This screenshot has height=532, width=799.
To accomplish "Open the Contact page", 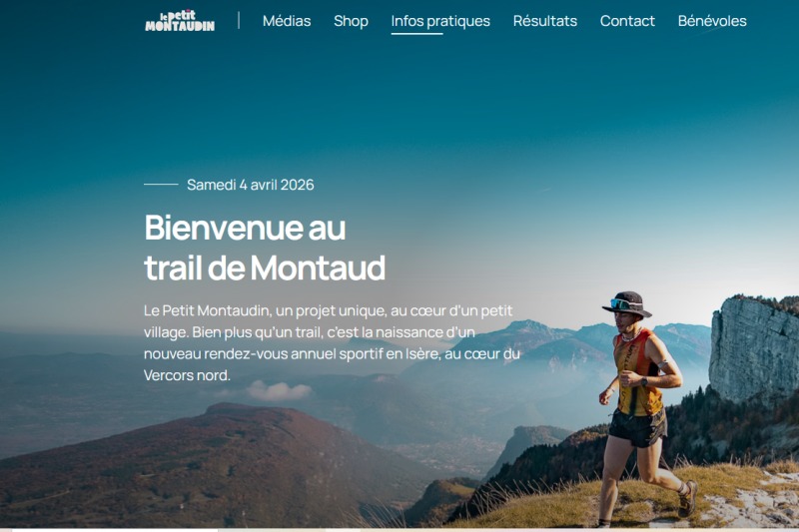I will (627, 21).
